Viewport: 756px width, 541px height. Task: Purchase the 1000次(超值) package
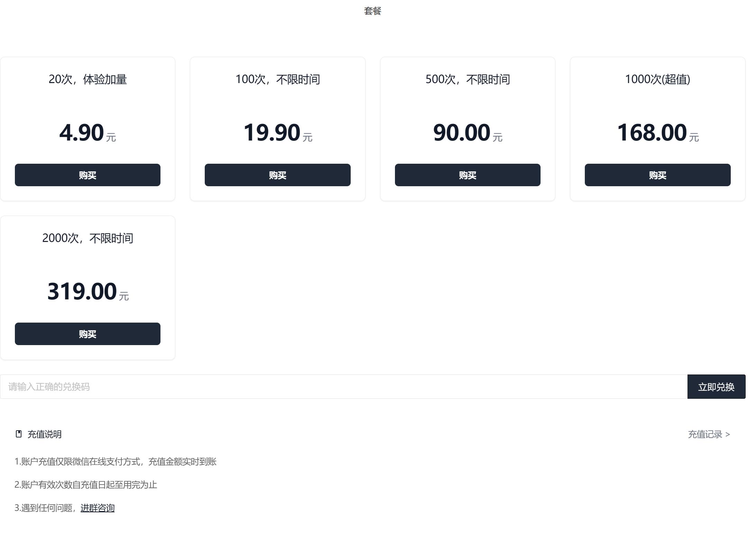pyautogui.click(x=657, y=175)
